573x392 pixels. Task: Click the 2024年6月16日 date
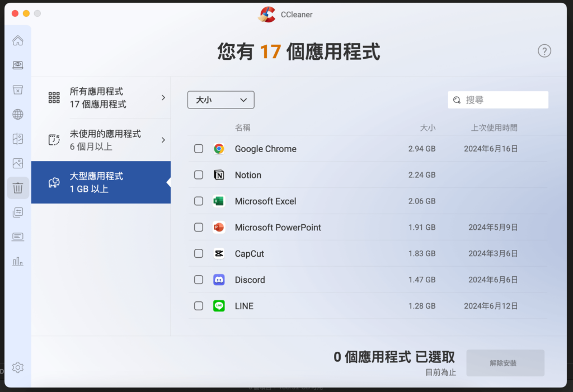click(491, 149)
